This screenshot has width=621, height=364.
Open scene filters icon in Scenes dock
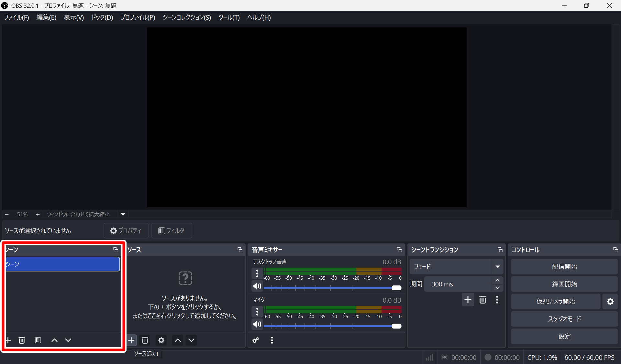pos(38,340)
